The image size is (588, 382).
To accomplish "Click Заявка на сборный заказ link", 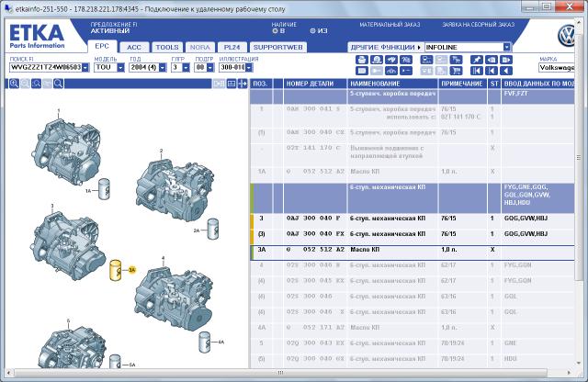I will click(478, 25).
